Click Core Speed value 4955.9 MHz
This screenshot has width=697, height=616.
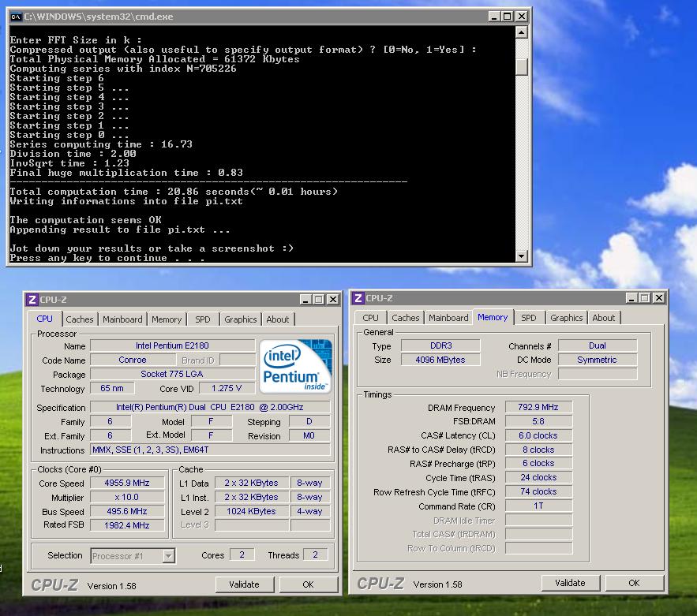pos(127,483)
